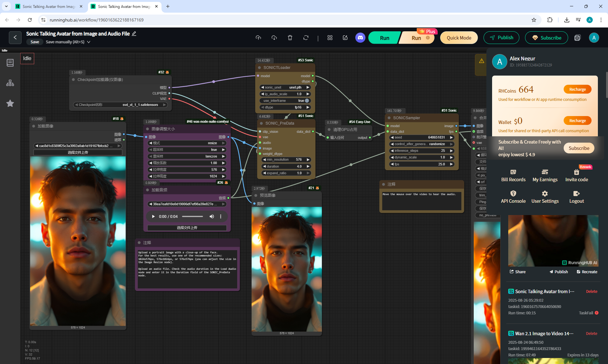Toggle collapse dot of SONICSampler node
608x364 pixels.
click(x=389, y=118)
